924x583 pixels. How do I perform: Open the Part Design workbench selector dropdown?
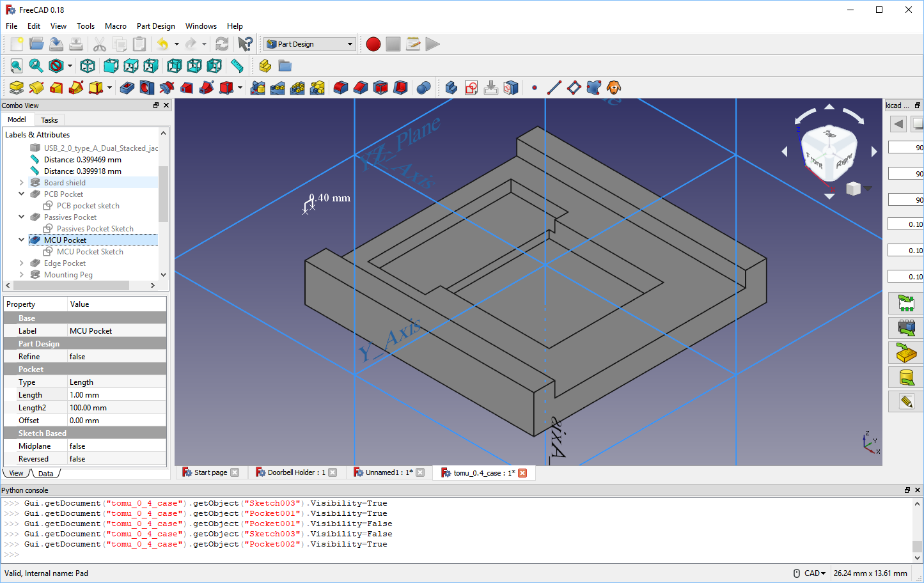350,43
